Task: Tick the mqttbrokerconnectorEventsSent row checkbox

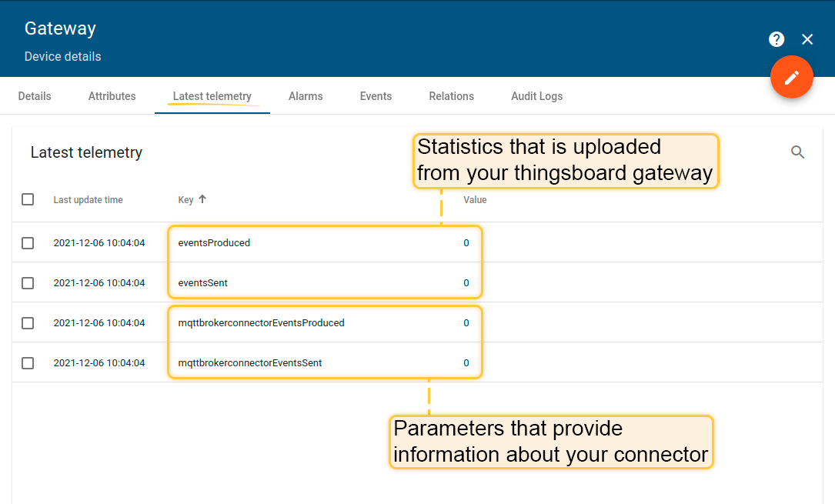Action: [28, 363]
